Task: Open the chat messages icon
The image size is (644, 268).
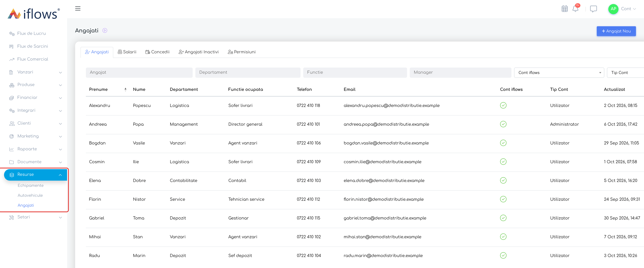Action: [593, 9]
